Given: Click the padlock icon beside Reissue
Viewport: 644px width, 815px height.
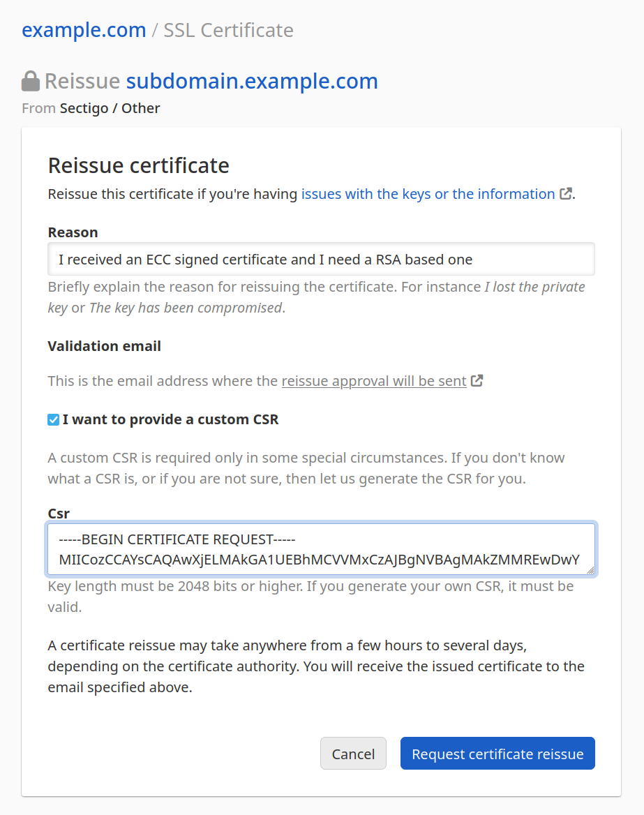Looking at the screenshot, I should click(31, 82).
